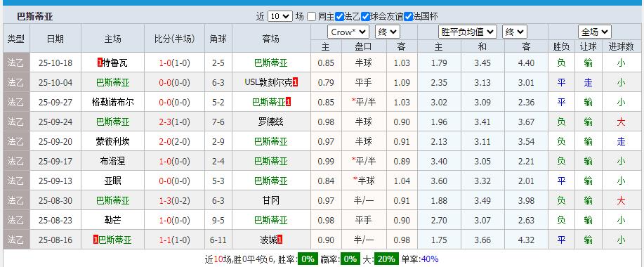
Task: Select the 类型 column header
Action: (x=16, y=39)
